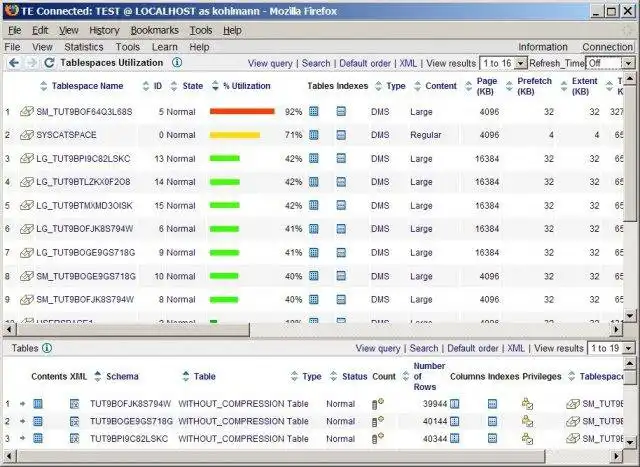Open Tablespaces Utilization info icon
640x467 pixels.
177,62
